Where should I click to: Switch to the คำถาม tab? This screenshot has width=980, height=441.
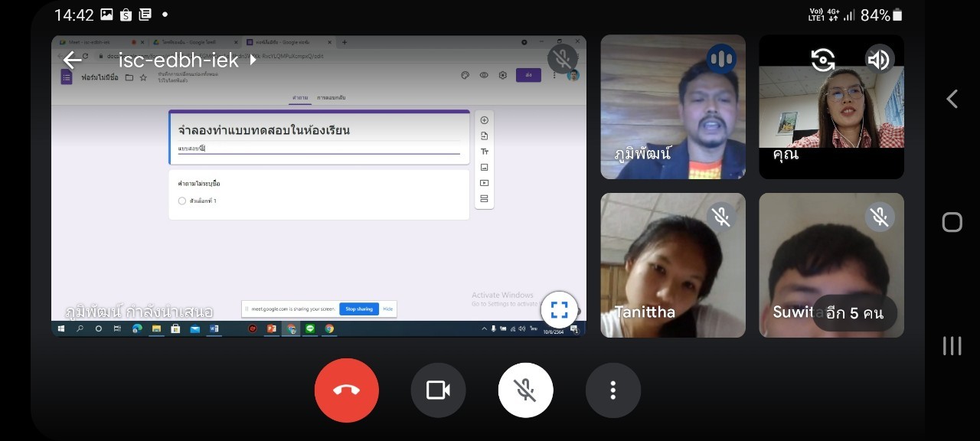coord(299,98)
